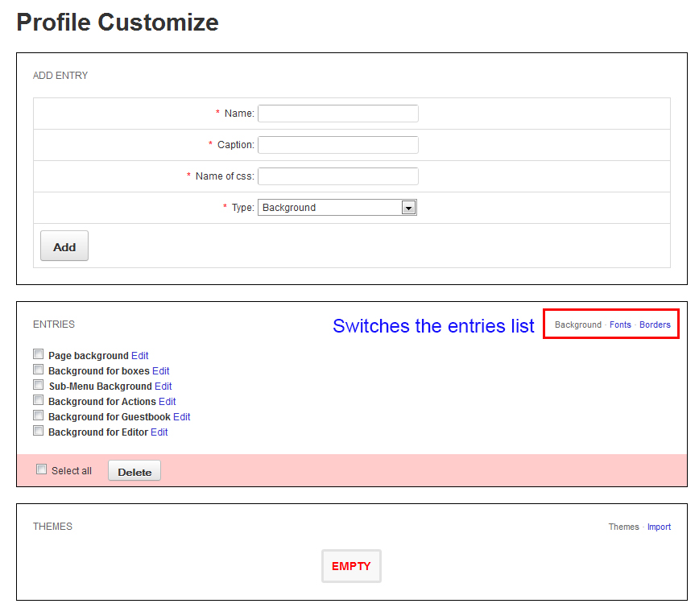699x616 pixels.
Task: Enable the Background for Actions checkbox
Action: pyautogui.click(x=38, y=400)
